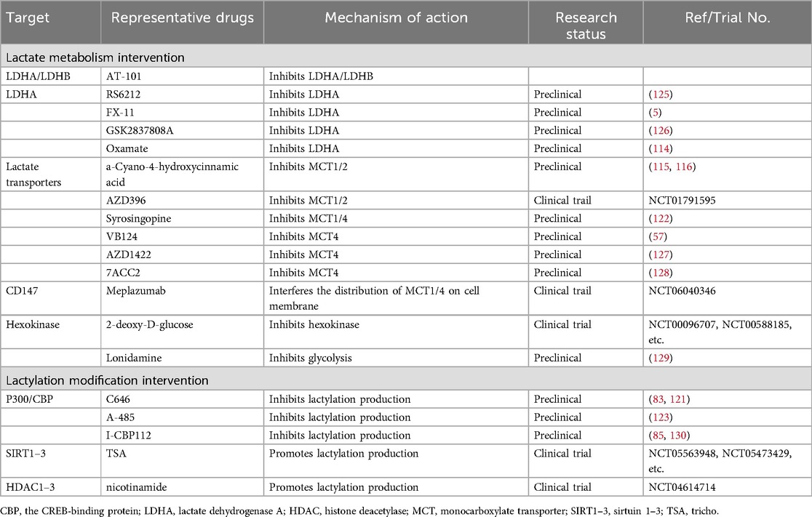812x517 pixels.
Task: Open reference link 5 for FX-11
Action: (655, 112)
